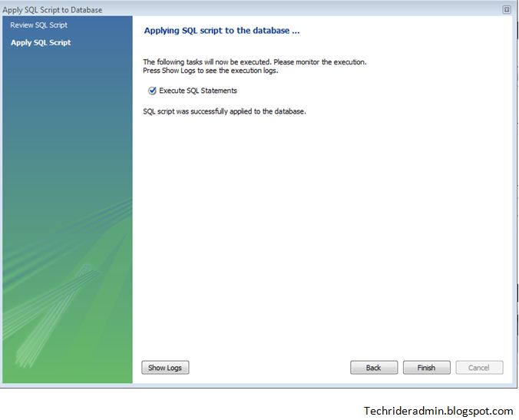The height and width of the screenshot is (420, 519).
Task: Click the 'following tasks will now be executed' line
Action: click(x=255, y=62)
